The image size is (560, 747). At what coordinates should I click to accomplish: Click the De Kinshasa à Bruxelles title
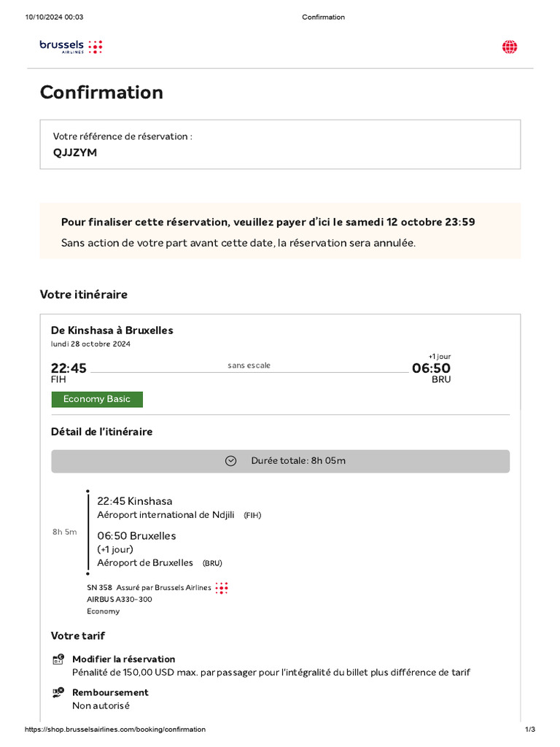(112, 330)
